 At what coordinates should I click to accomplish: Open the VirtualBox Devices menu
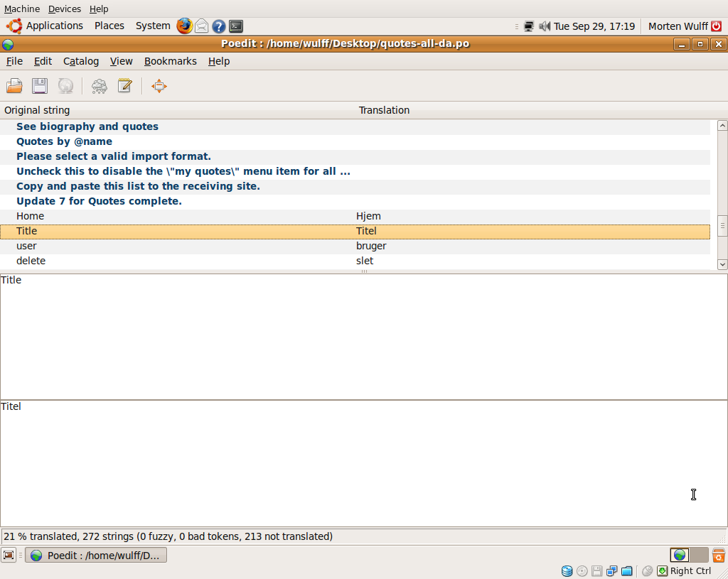point(65,9)
